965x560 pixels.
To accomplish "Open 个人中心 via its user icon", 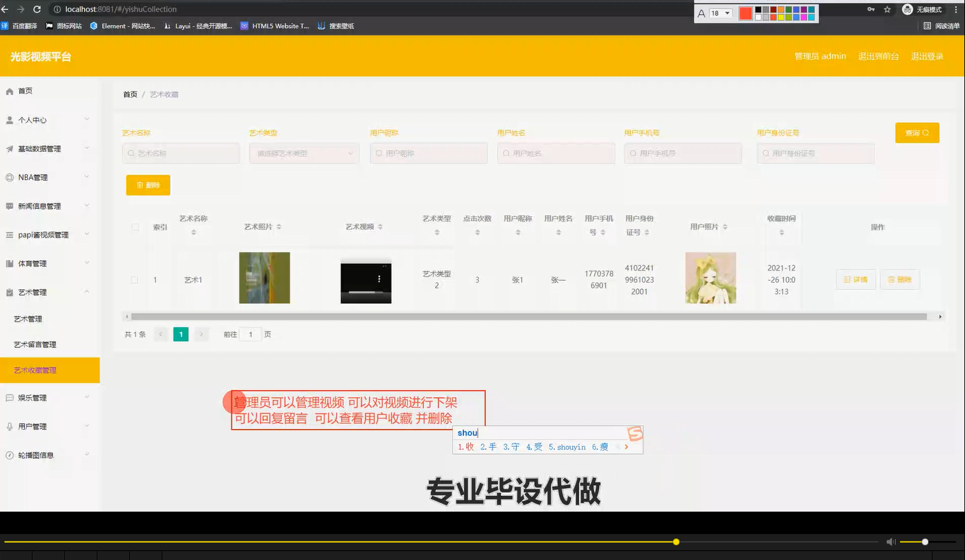I will [9, 120].
